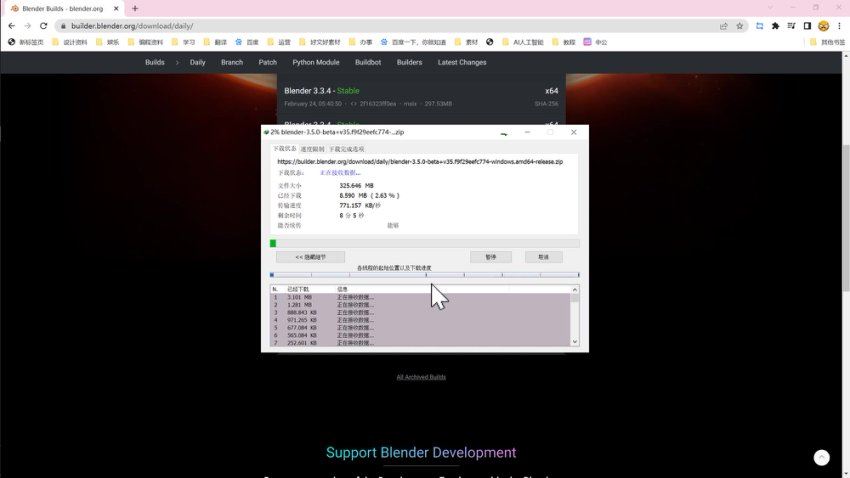The height and width of the screenshot is (478, 850).
Task: Close the Blender Builds browser tab
Action: (x=116, y=9)
